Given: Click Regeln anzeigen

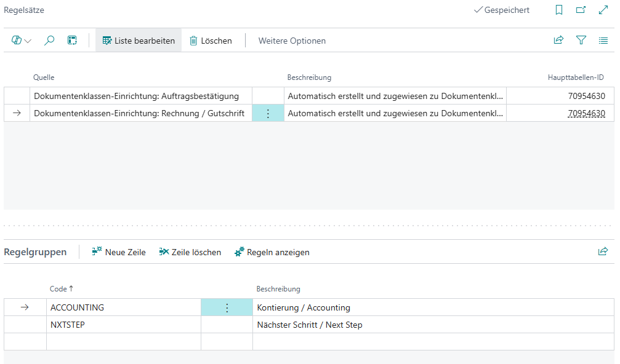Looking at the screenshot, I should pyautogui.click(x=272, y=252).
